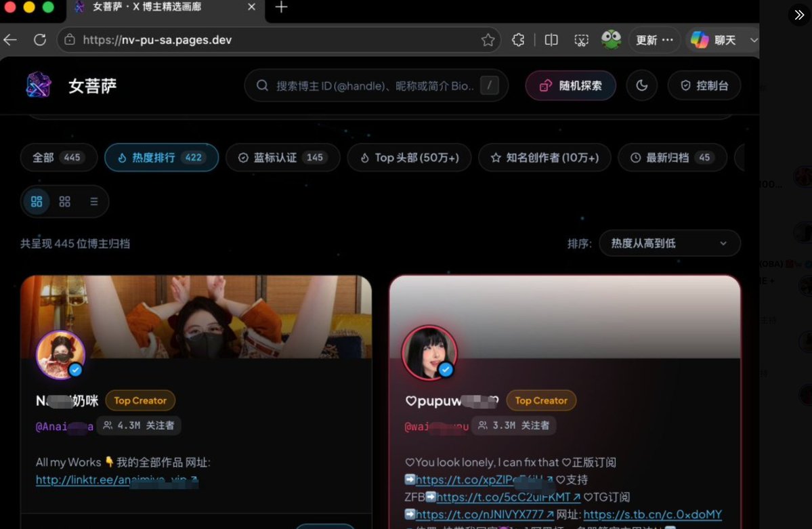The height and width of the screenshot is (529, 812).
Task: Focus the 搜索博主 ID search field
Action: 377,85
